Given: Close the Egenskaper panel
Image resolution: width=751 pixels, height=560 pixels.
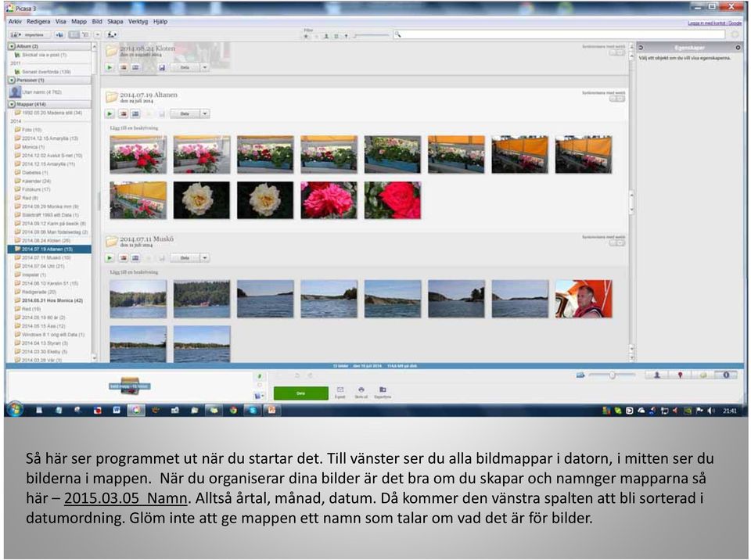Looking at the screenshot, I should (738, 48).
